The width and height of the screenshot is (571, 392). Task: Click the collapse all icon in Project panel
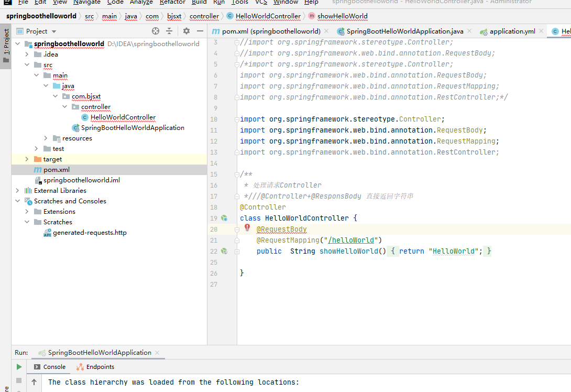pos(169,31)
